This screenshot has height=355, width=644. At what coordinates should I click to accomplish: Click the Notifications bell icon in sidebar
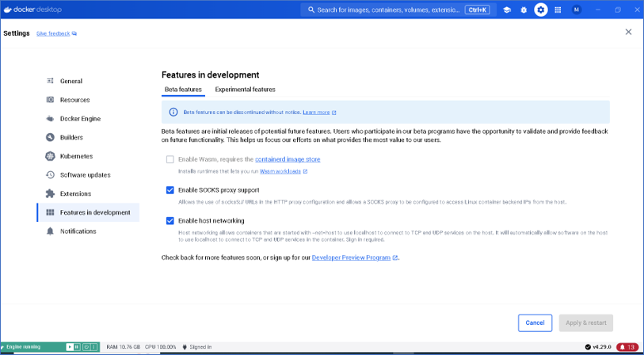[x=50, y=231]
